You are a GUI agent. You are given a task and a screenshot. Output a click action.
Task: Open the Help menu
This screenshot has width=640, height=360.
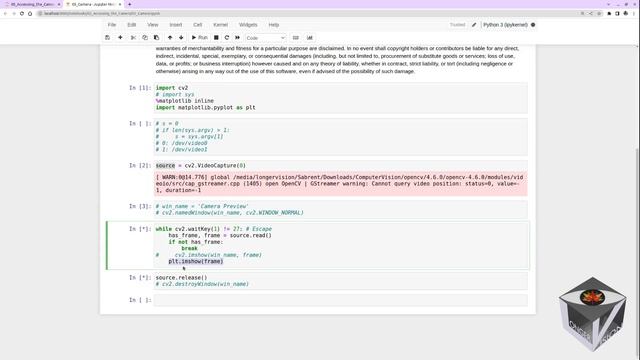274,25
